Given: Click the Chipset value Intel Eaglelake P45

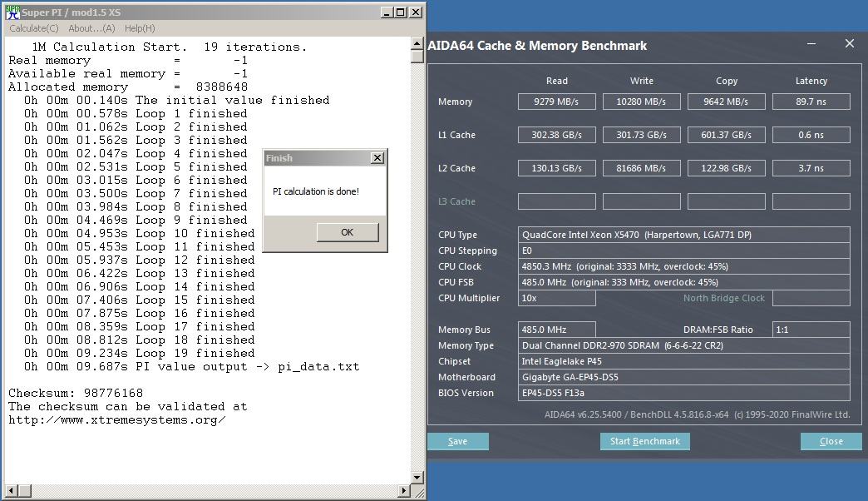Looking at the screenshot, I should [x=684, y=361].
